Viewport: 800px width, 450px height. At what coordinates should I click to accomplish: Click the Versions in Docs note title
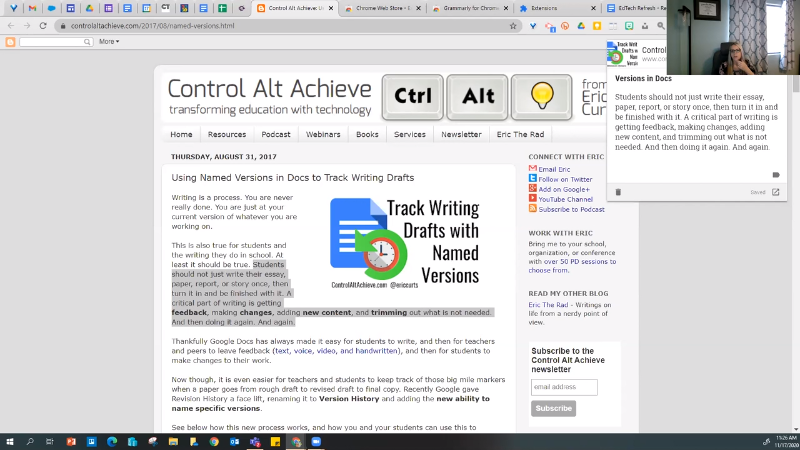[643, 79]
